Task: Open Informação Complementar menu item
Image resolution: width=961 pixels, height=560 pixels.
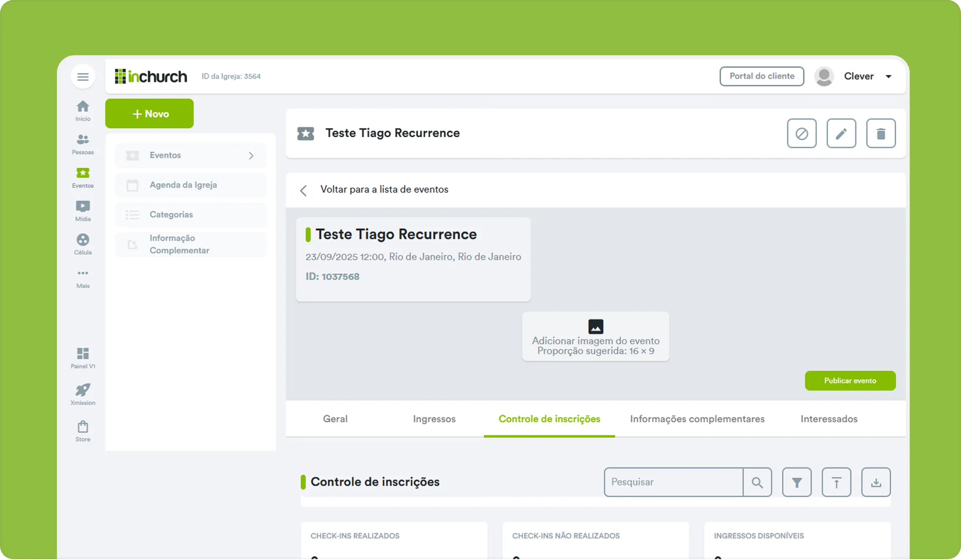Action: [190, 244]
